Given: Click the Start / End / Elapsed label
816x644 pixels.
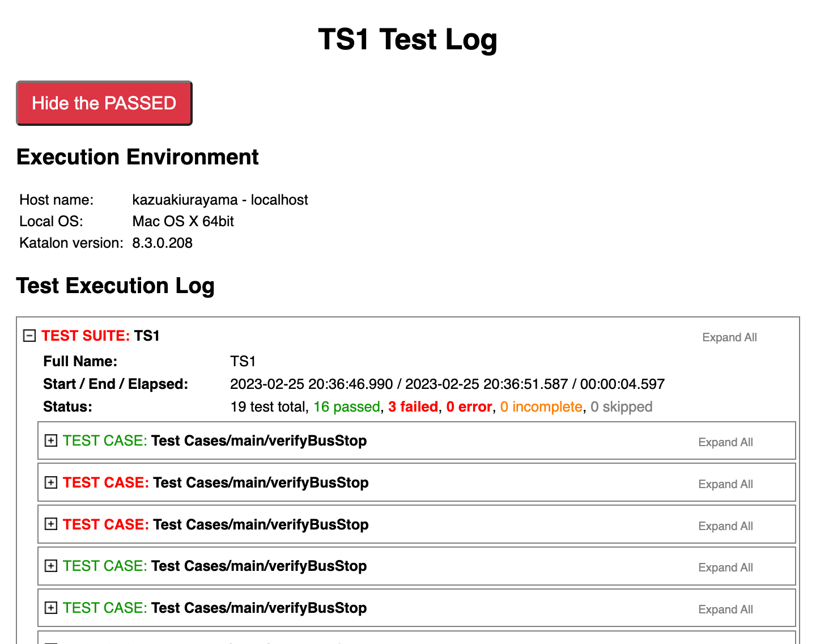Looking at the screenshot, I should (116, 384).
